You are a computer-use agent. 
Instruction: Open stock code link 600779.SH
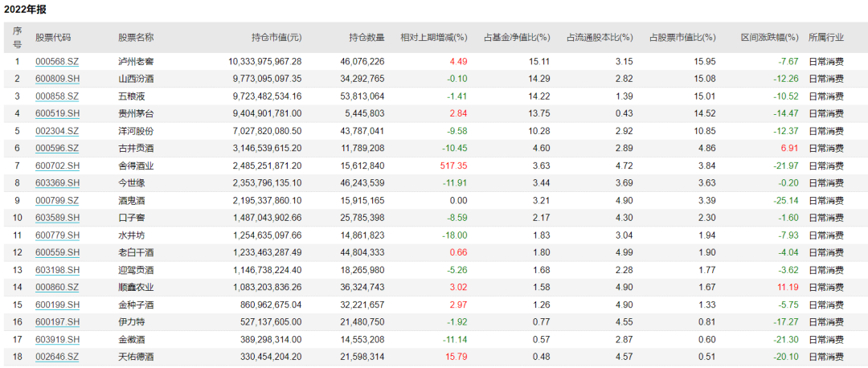click(x=58, y=235)
